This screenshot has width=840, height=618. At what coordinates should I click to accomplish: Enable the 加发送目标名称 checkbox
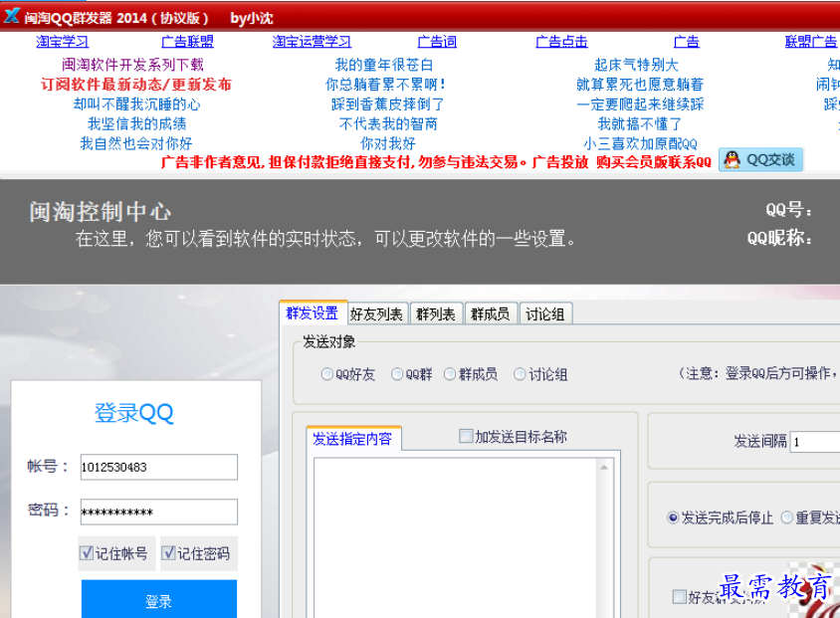[x=466, y=436]
